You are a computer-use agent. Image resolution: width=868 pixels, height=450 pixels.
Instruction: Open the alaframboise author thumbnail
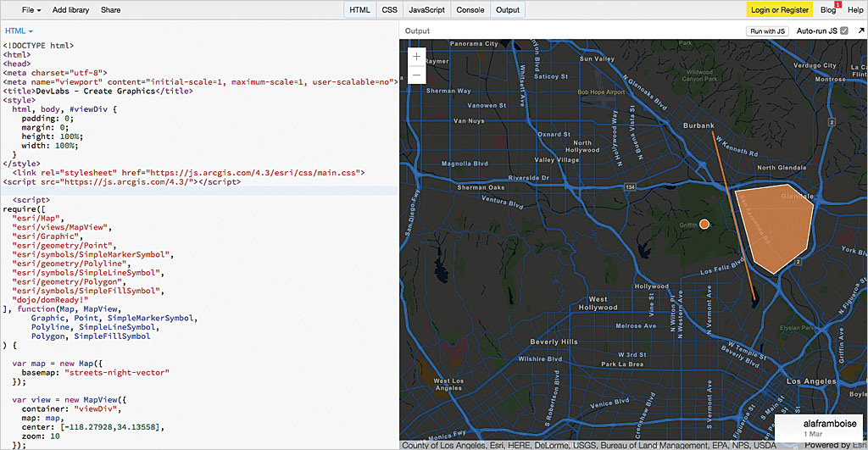[790, 426]
